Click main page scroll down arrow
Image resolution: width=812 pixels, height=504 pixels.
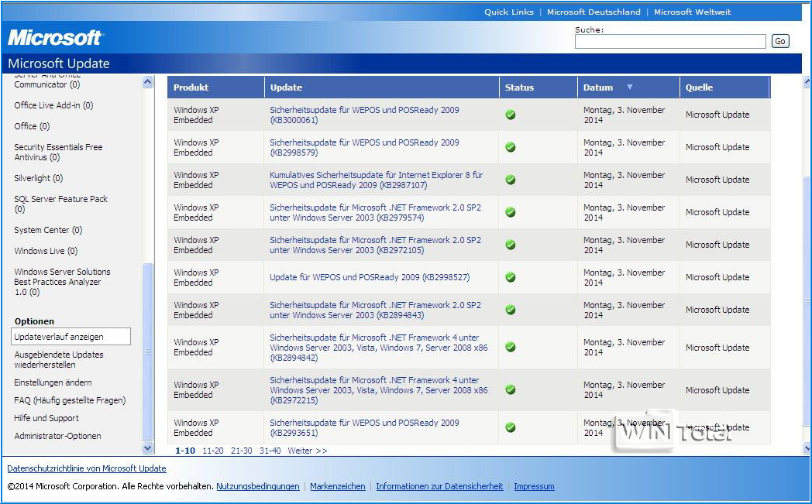[x=807, y=448]
